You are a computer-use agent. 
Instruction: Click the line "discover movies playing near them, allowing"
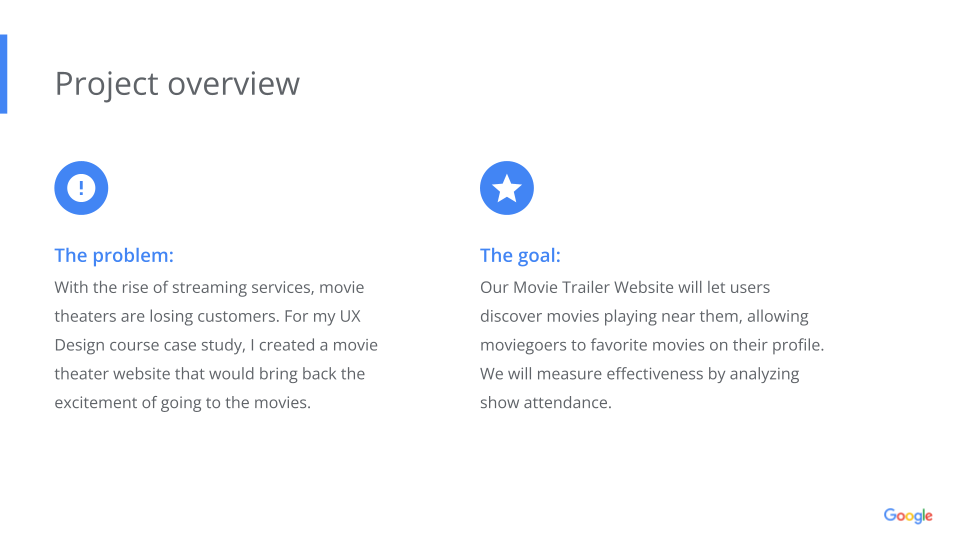(x=644, y=317)
